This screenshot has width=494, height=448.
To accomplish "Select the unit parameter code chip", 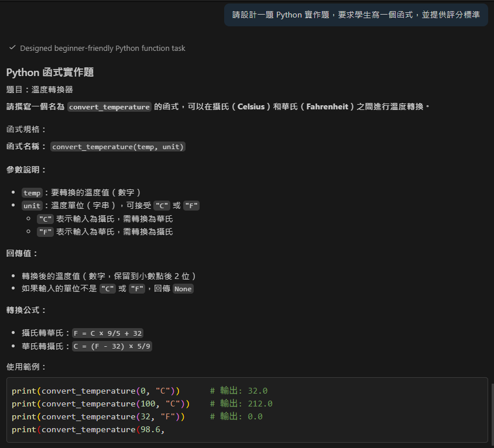I will click(x=32, y=205).
